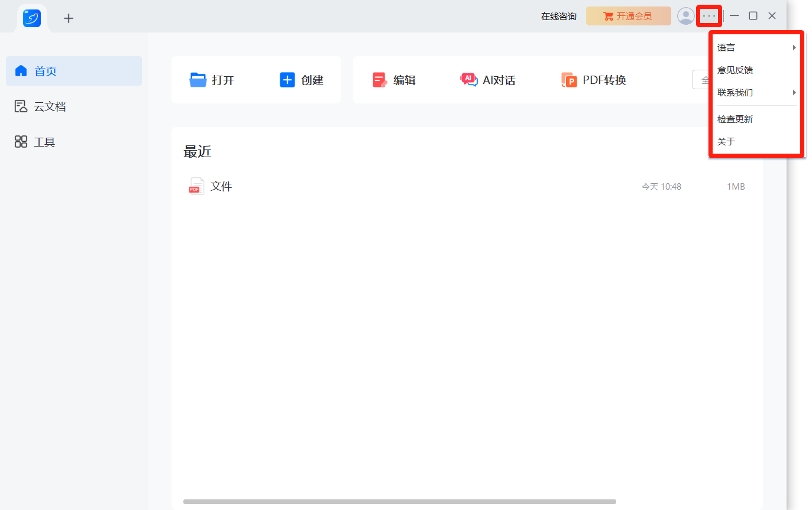Screen dimensions: 812x510
Task: Click the arrow beside 联系我们
Action: point(794,92)
